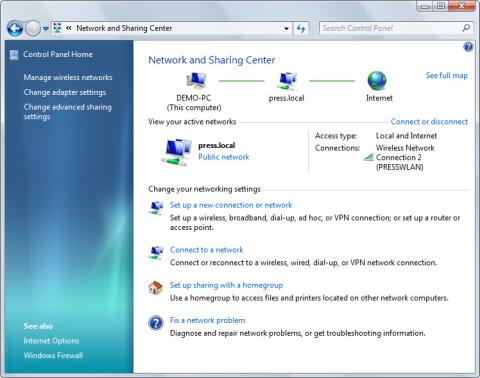Expand the address bar history dropdown

(x=286, y=29)
